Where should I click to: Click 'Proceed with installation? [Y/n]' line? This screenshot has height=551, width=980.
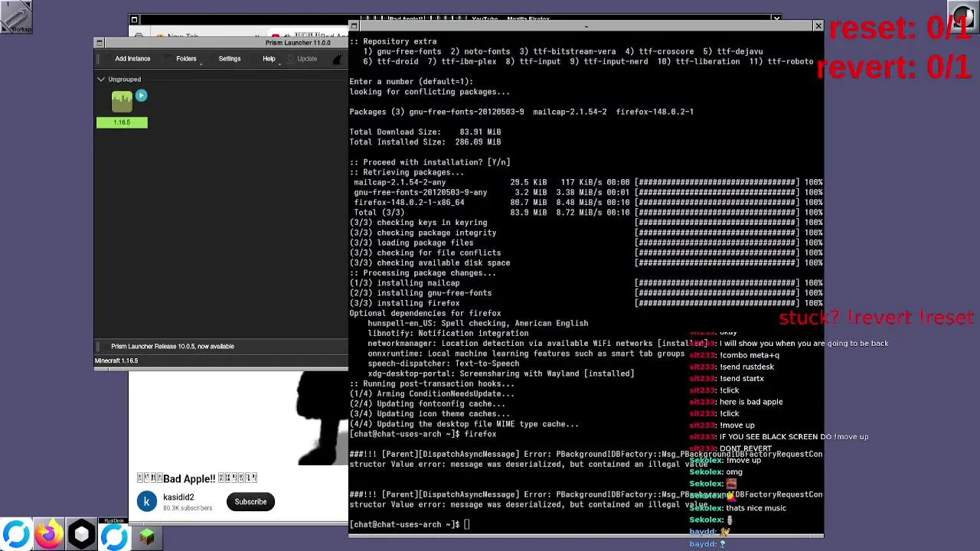tap(430, 162)
